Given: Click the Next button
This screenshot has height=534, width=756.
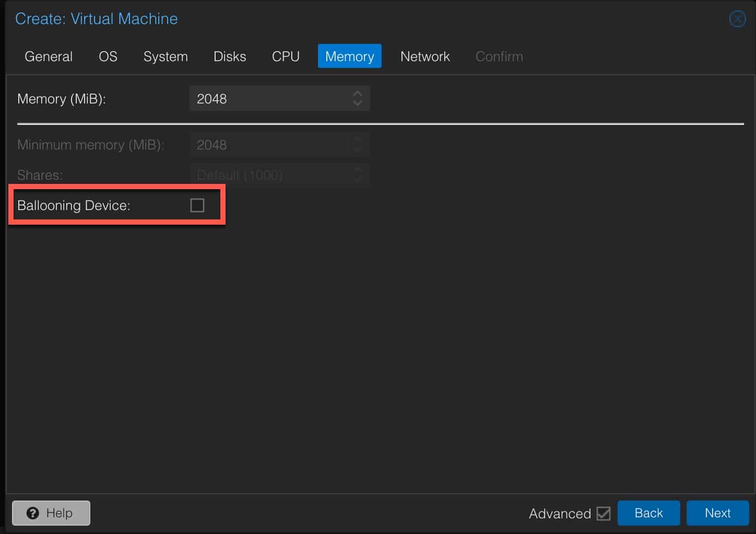Looking at the screenshot, I should pos(717,513).
